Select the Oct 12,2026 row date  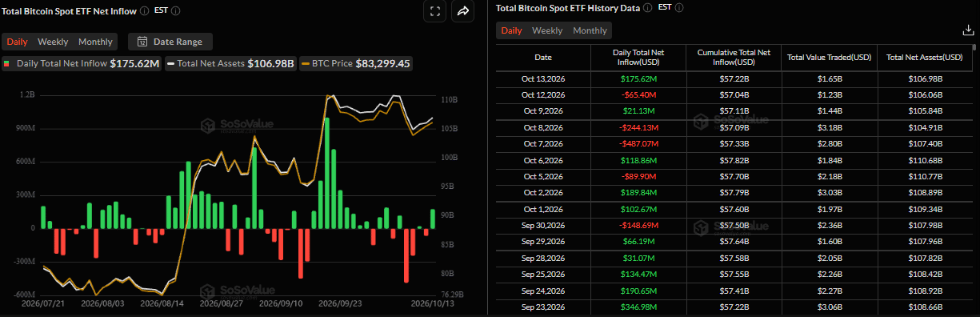tap(543, 94)
